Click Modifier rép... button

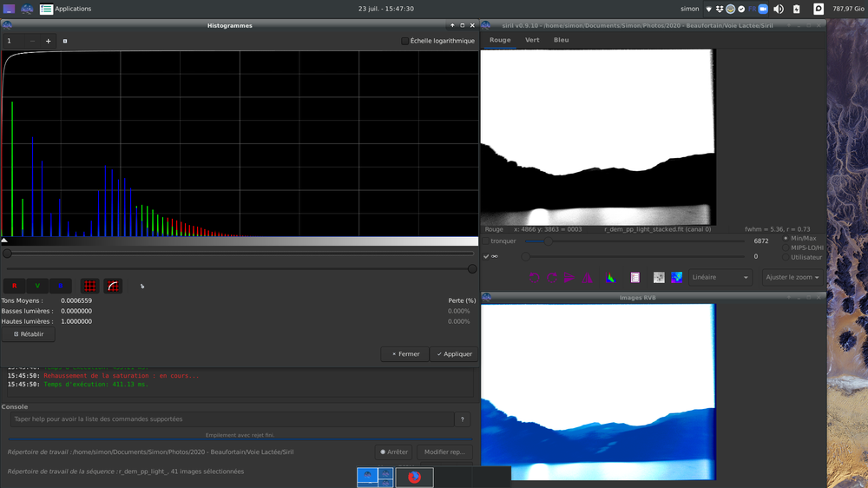tap(444, 452)
